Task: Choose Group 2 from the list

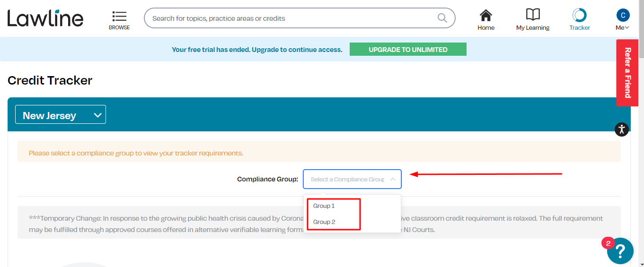Action: coord(324,222)
